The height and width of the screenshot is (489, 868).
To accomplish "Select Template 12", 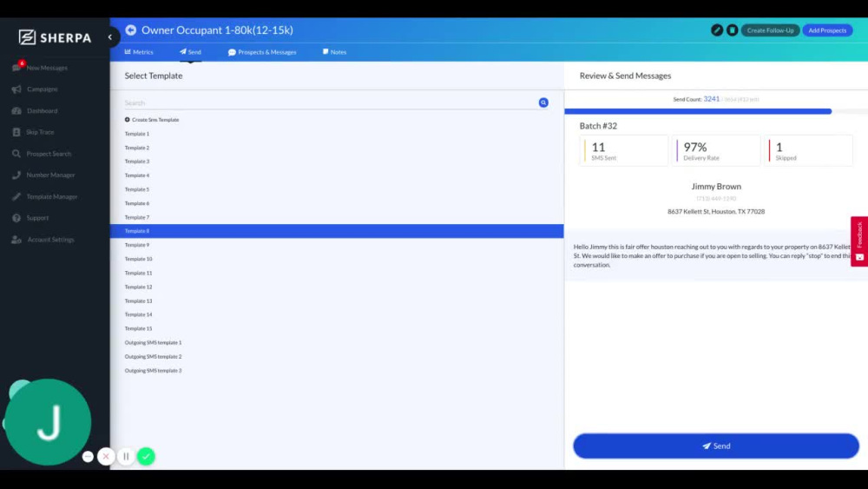I will point(138,287).
